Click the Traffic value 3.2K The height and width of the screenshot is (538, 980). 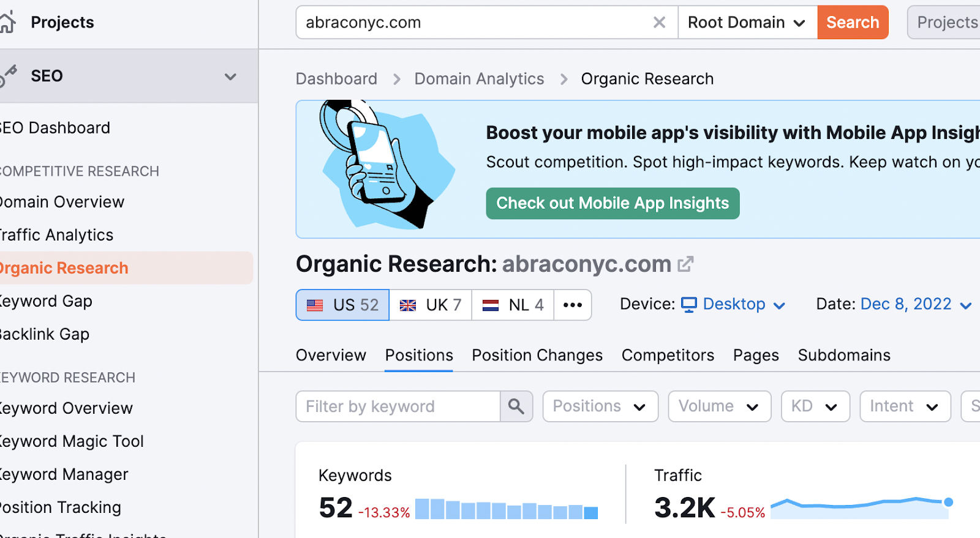[685, 508]
